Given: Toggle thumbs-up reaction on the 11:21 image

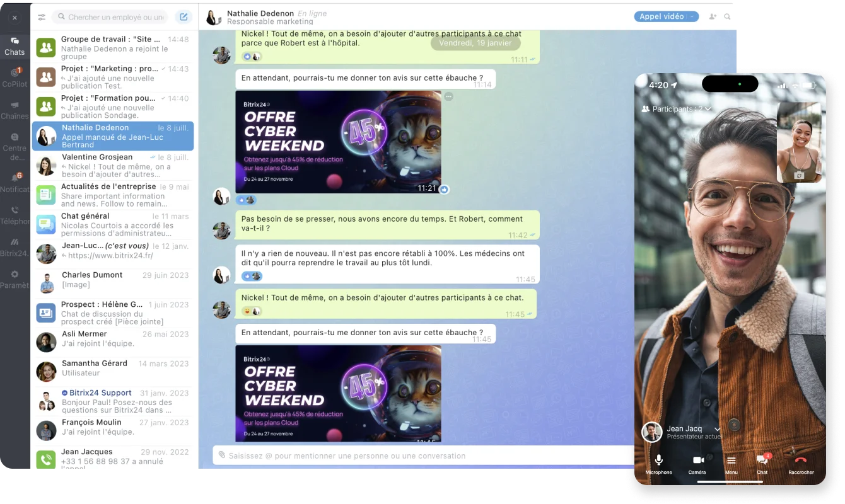Looking at the screenshot, I should 444,189.
